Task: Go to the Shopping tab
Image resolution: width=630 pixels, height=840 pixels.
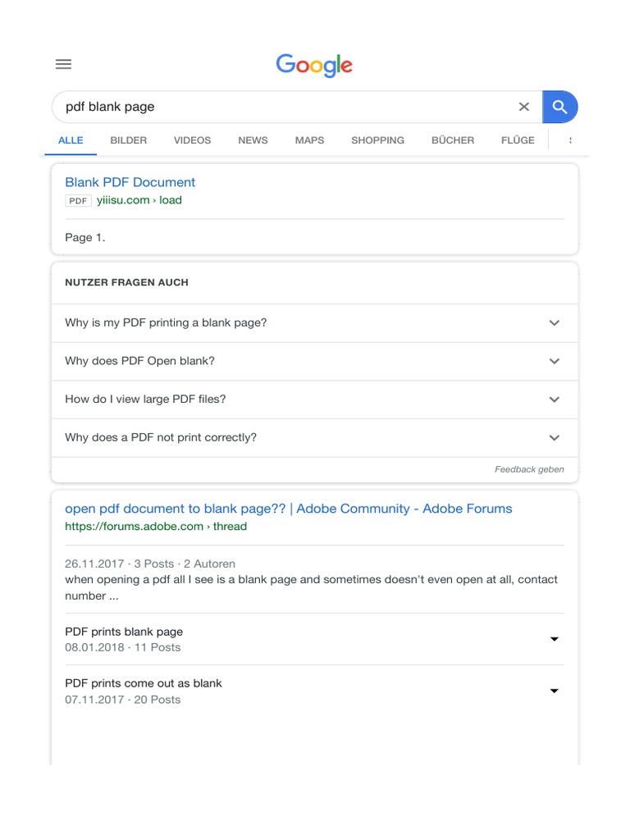Action: [377, 140]
